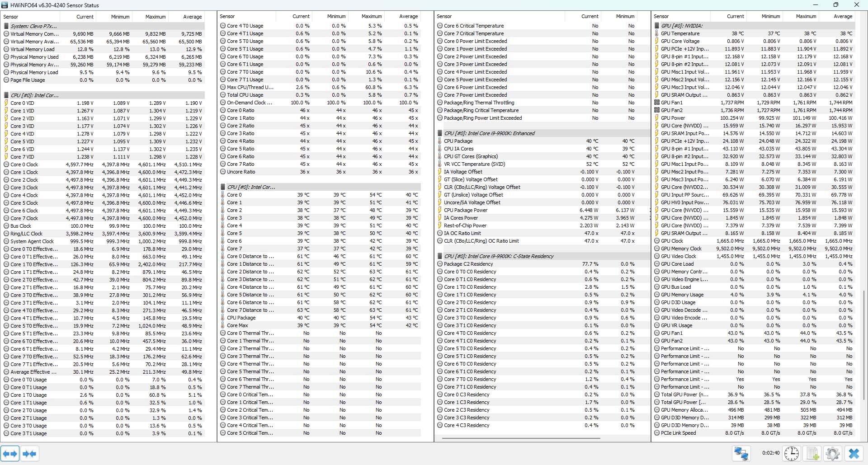Click the 77.7 % Package C2 Residency value

(590, 264)
